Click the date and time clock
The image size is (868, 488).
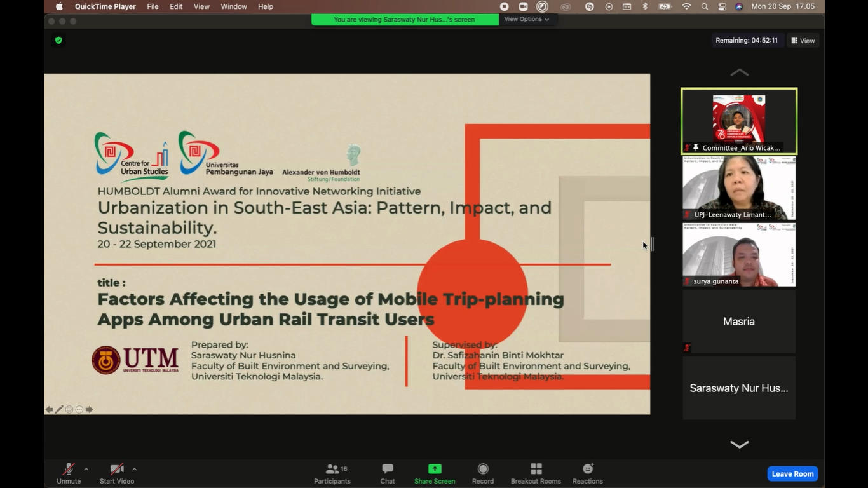coord(783,6)
